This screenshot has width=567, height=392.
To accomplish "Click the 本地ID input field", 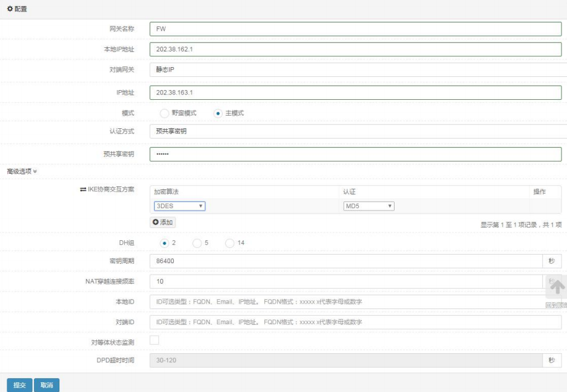I will point(355,302).
